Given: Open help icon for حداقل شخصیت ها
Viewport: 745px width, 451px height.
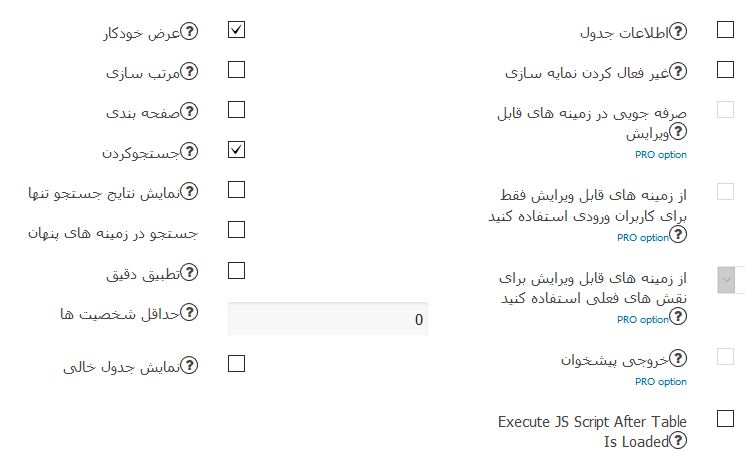Looking at the screenshot, I should (x=189, y=313).
